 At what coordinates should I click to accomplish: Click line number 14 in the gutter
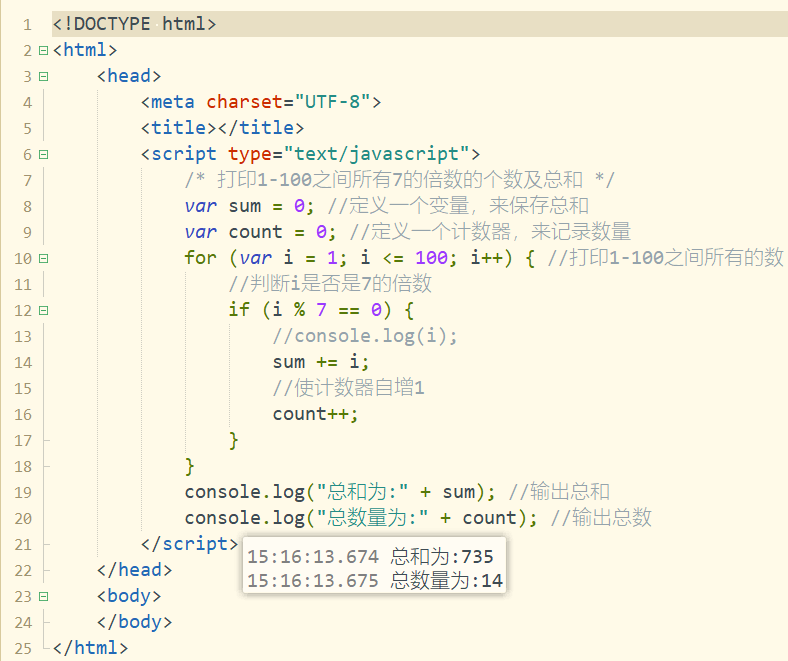point(23,362)
